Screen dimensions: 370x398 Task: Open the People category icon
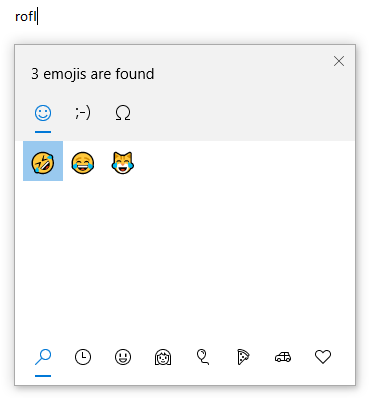tap(163, 357)
